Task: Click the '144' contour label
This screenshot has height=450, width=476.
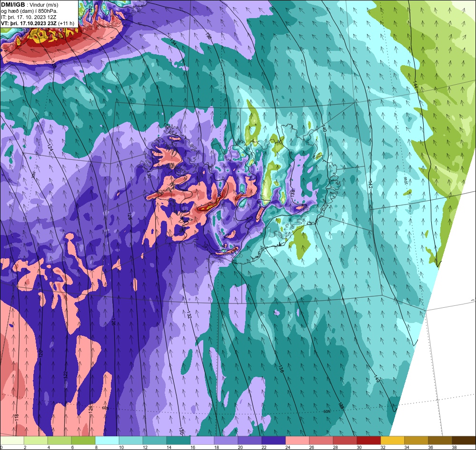Action: 415,85
